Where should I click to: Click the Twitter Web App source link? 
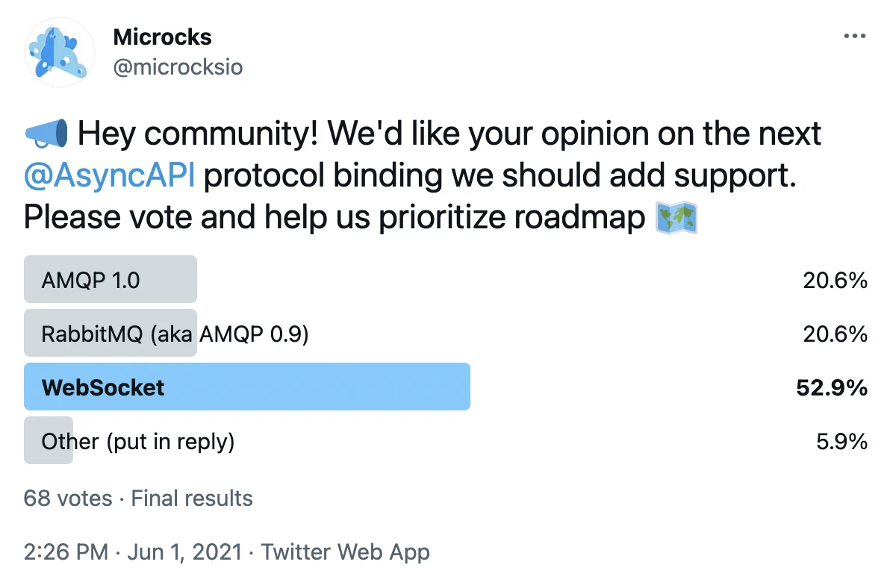(345, 552)
